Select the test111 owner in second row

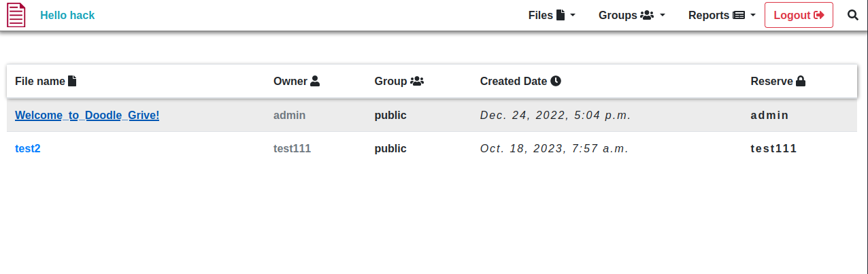click(x=293, y=148)
